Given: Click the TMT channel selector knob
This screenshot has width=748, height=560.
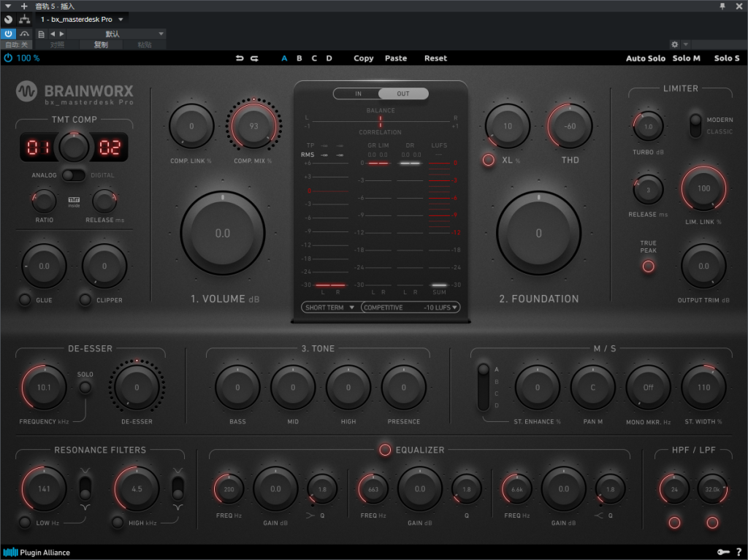Looking at the screenshot, I should click(x=74, y=147).
